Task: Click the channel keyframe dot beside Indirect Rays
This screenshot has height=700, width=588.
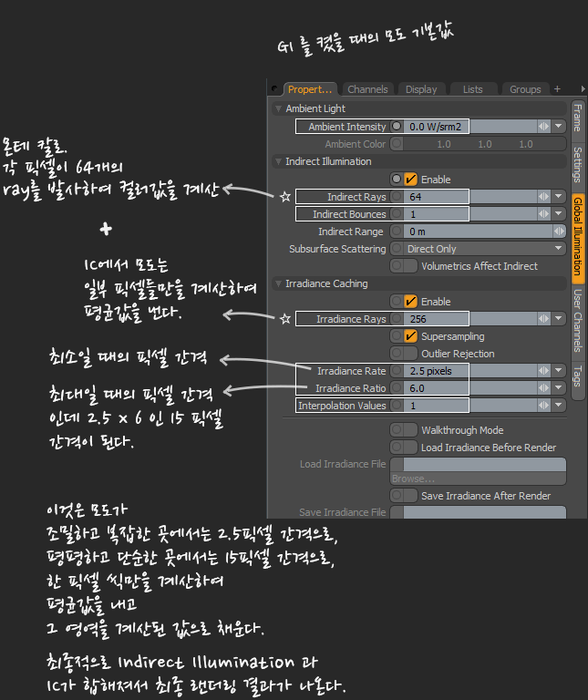Action: 397,197
